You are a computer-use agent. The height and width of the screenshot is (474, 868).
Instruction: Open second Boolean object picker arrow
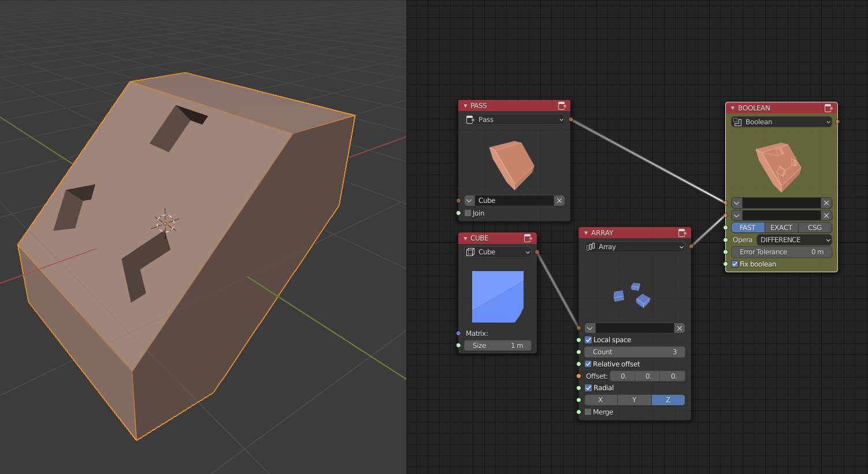point(737,216)
